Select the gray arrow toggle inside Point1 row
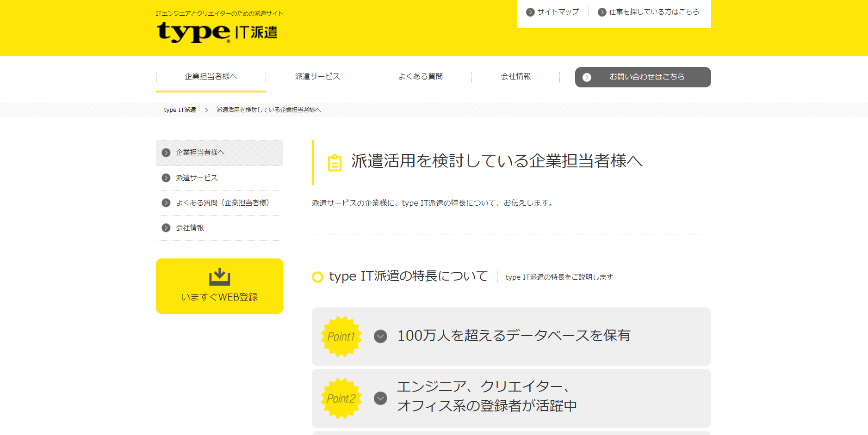 (x=380, y=336)
